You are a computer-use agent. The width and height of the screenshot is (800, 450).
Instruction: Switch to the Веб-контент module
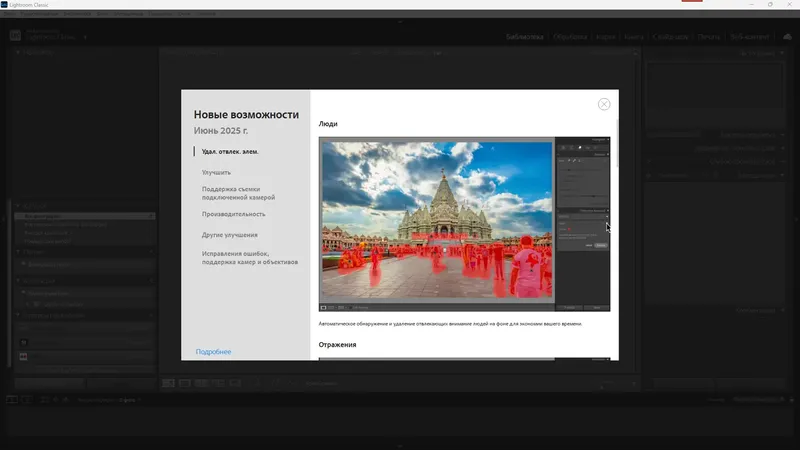[x=749, y=37]
